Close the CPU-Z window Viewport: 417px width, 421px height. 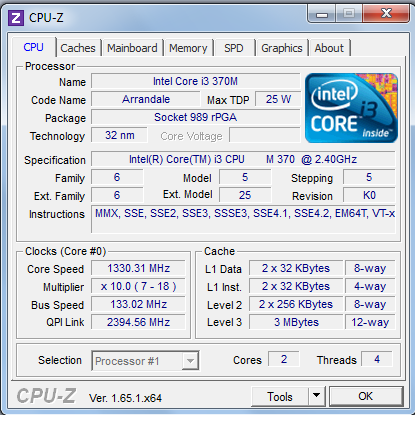(386, 13)
